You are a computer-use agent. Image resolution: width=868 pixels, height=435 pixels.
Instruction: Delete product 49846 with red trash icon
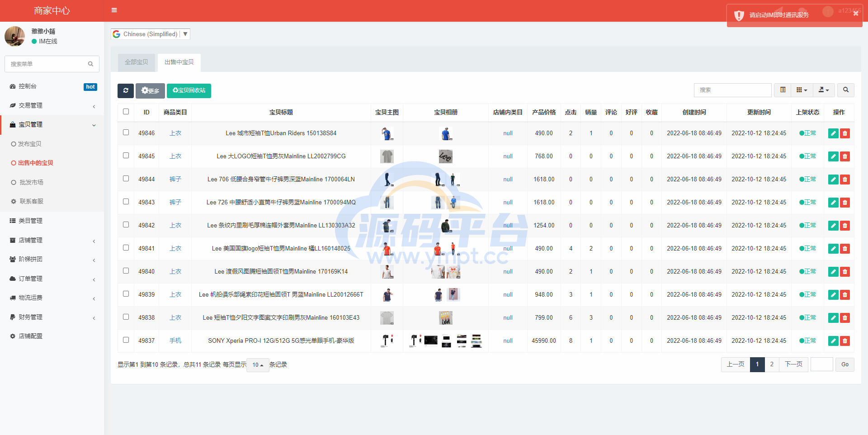[x=844, y=133]
